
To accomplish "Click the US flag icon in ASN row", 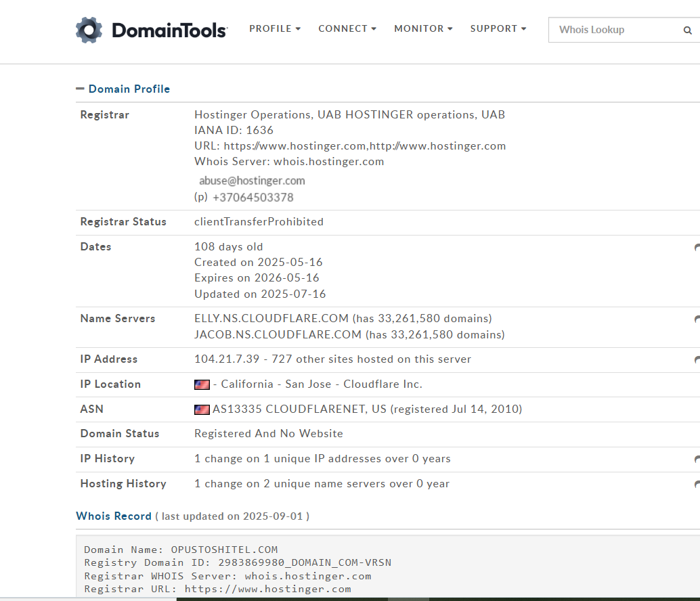I will click(x=202, y=409).
